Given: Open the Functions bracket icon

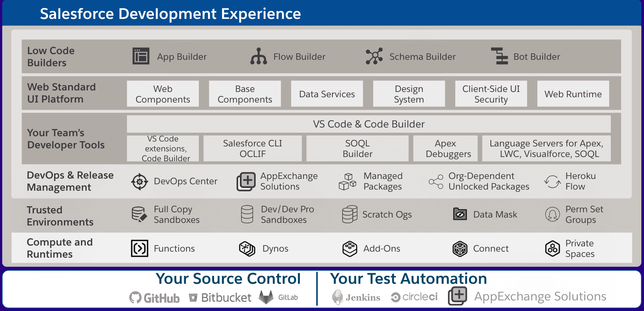Looking at the screenshot, I should [140, 249].
